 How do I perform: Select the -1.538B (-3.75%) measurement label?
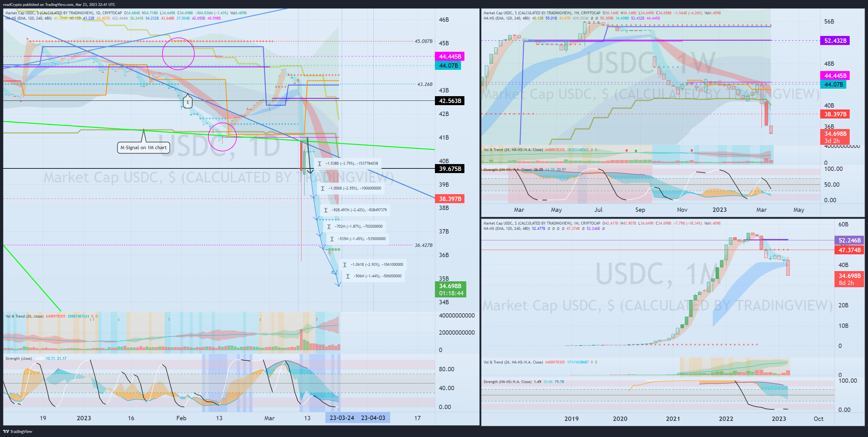pyautogui.click(x=348, y=163)
